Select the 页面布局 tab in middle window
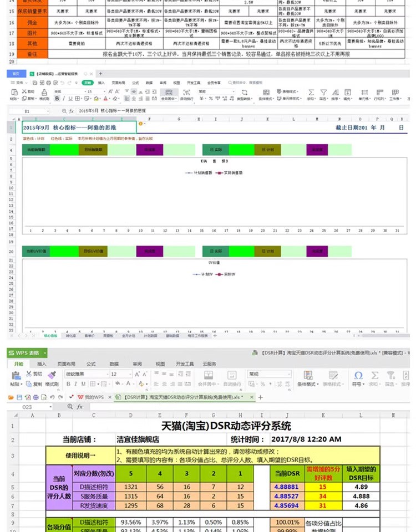This screenshot has width=416, height=532. pyautogui.click(x=118, y=83)
